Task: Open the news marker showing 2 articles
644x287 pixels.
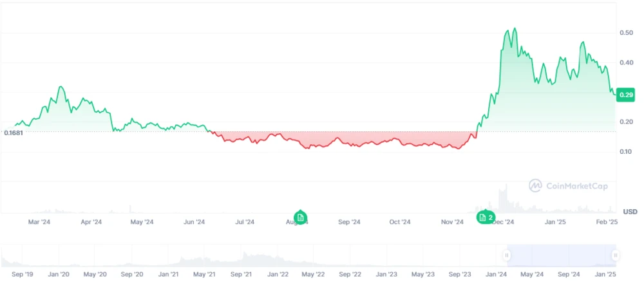Action: click(486, 218)
